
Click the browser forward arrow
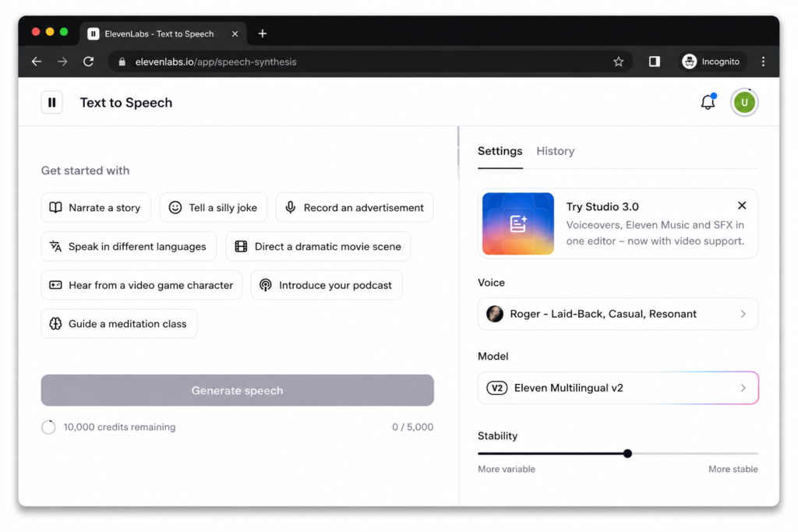point(62,62)
